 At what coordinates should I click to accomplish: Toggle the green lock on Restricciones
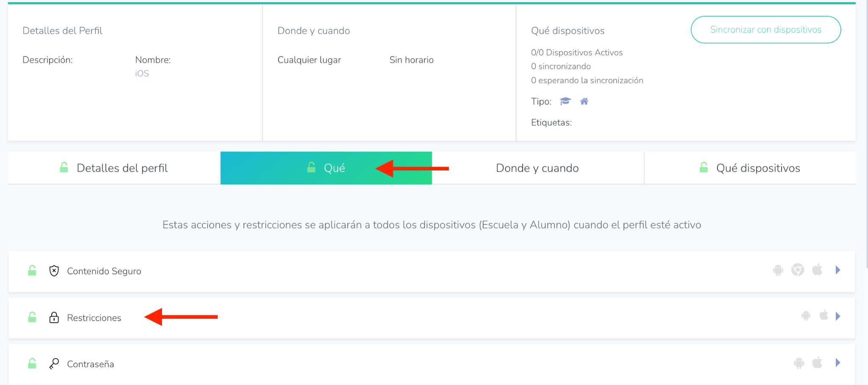tap(32, 318)
